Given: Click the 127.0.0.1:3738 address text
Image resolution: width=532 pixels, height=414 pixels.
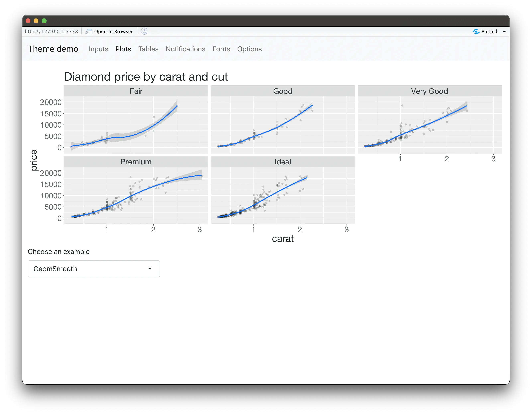Looking at the screenshot, I should coord(51,32).
